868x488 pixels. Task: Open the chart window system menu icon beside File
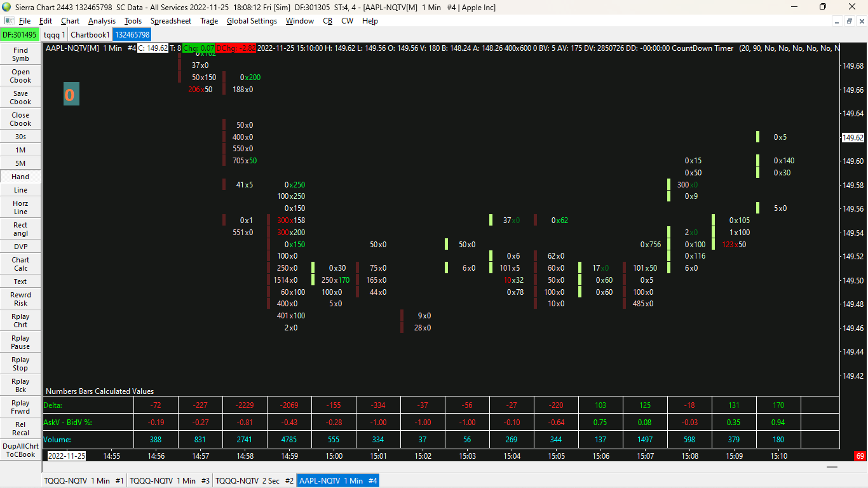[x=9, y=21]
